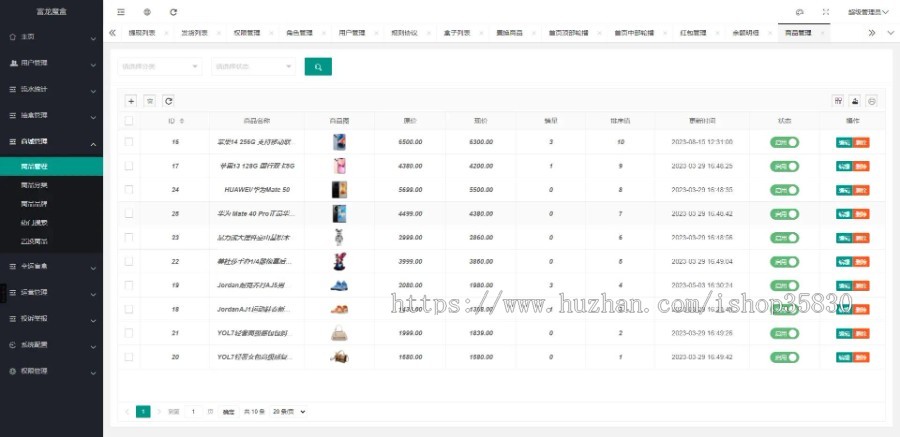Toggle the status switch for ID 24
The width and height of the screenshot is (900, 437).
point(784,190)
